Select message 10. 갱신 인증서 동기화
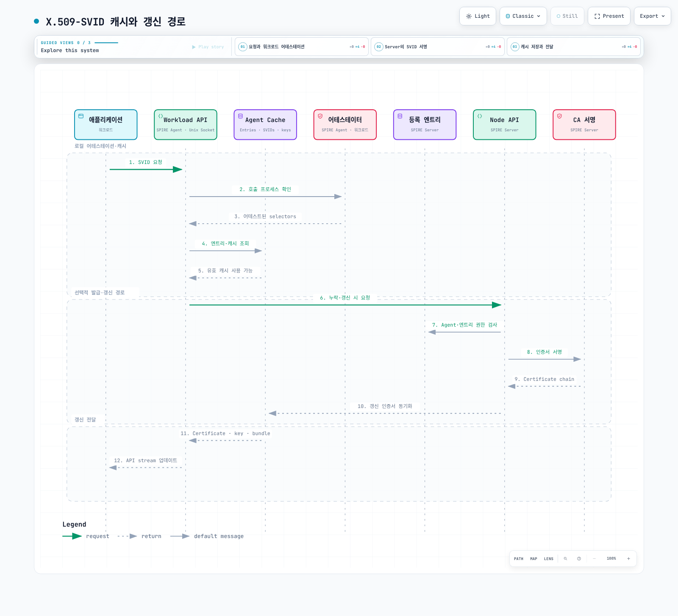The height and width of the screenshot is (616, 678). 385,406
